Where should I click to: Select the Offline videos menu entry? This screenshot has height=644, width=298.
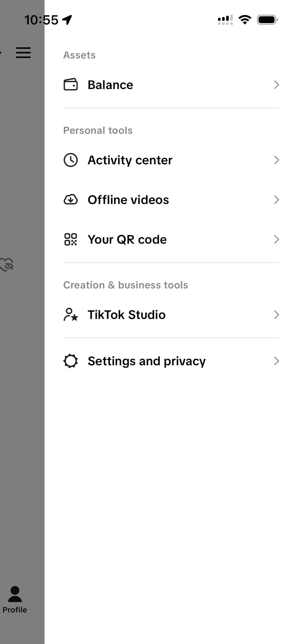pyautogui.click(x=128, y=200)
